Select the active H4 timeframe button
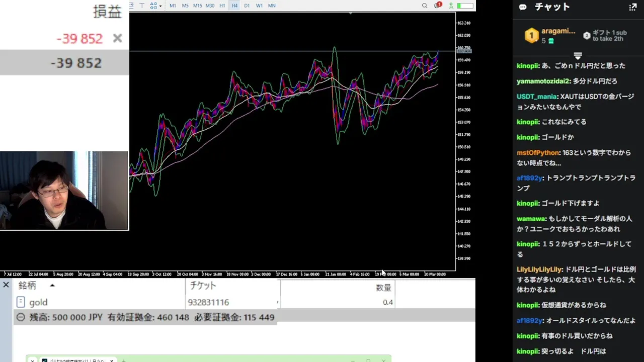Screen dimensions: 644x362 234,6
